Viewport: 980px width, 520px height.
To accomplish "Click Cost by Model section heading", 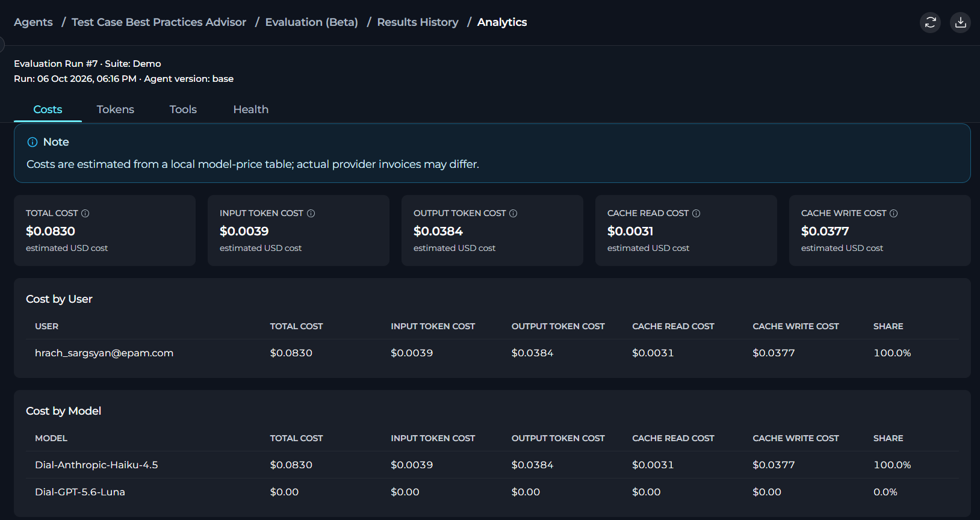I will tap(63, 411).
